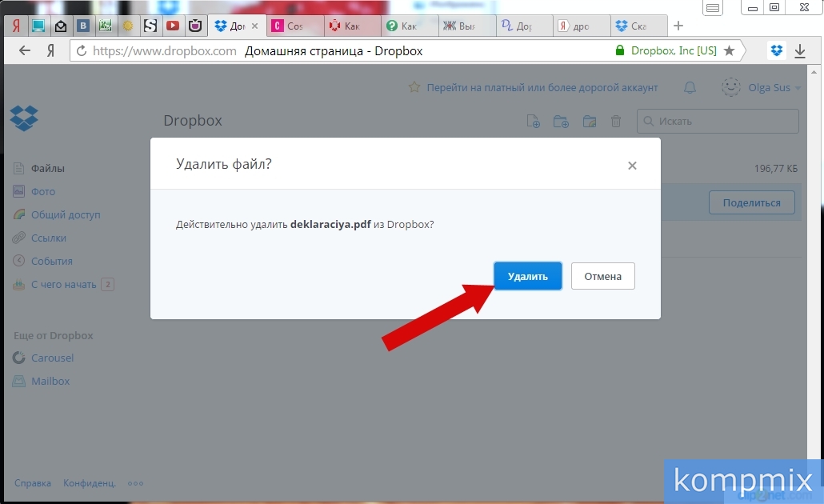Click the Поделиться button
This screenshot has height=504, width=824.
pos(751,202)
